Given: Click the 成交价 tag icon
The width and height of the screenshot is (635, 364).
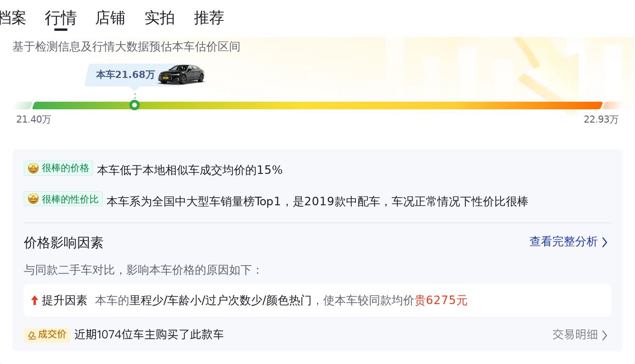Looking at the screenshot, I should tap(32, 335).
